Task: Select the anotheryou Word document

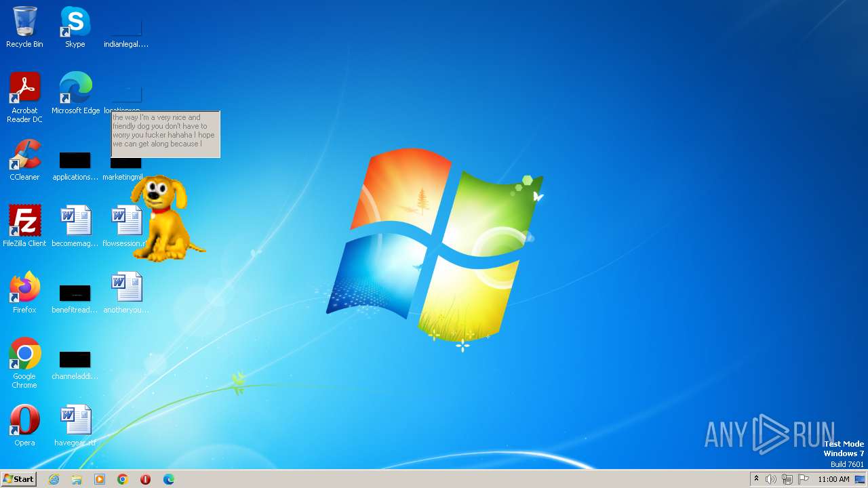Action: click(x=126, y=293)
